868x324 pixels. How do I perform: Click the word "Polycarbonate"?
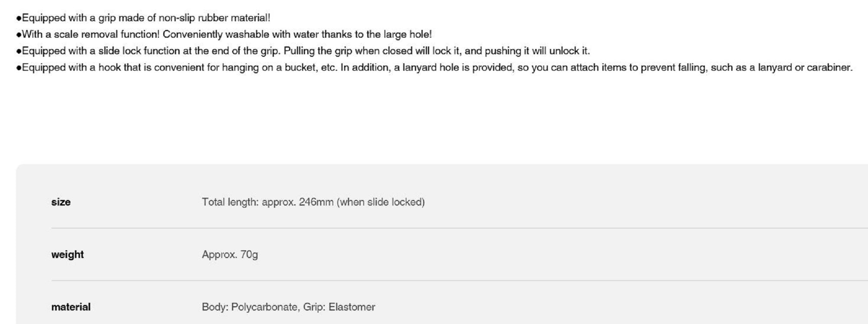pyautogui.click(x=264, y=307)
